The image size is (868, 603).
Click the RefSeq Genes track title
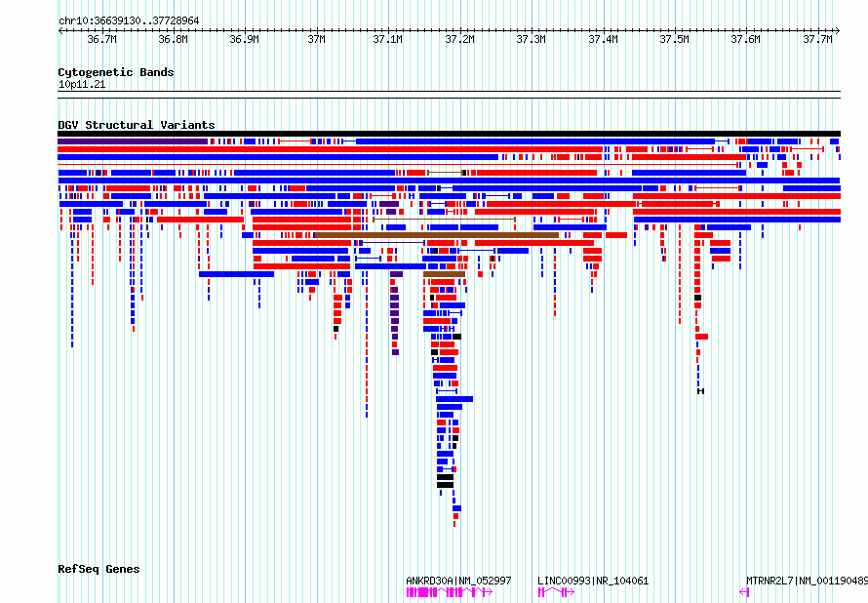click(x=99, y=569)
